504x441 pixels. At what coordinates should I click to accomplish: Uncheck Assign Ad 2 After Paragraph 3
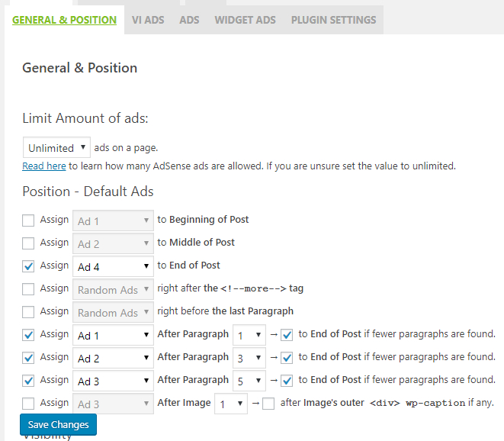pyautogui.click(x=28, y=358)
